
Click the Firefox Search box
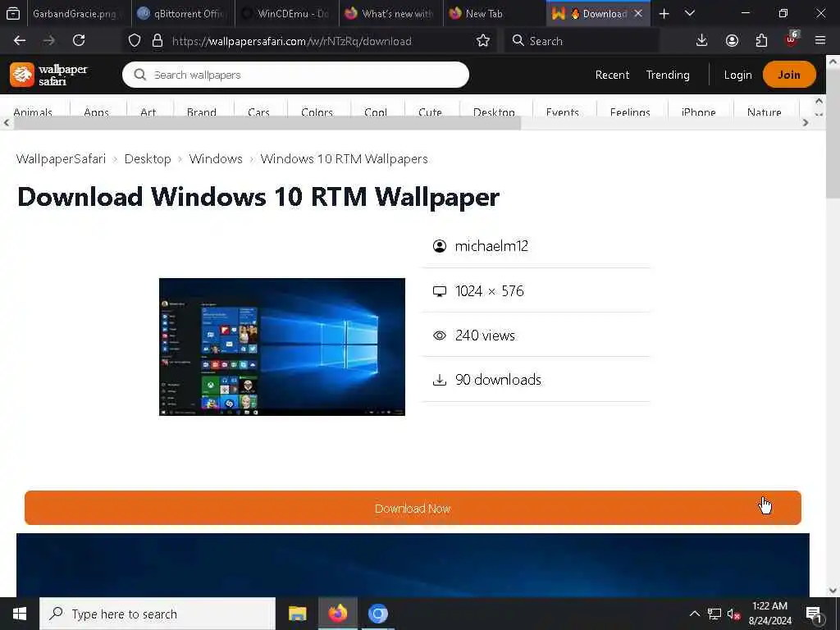582,41
